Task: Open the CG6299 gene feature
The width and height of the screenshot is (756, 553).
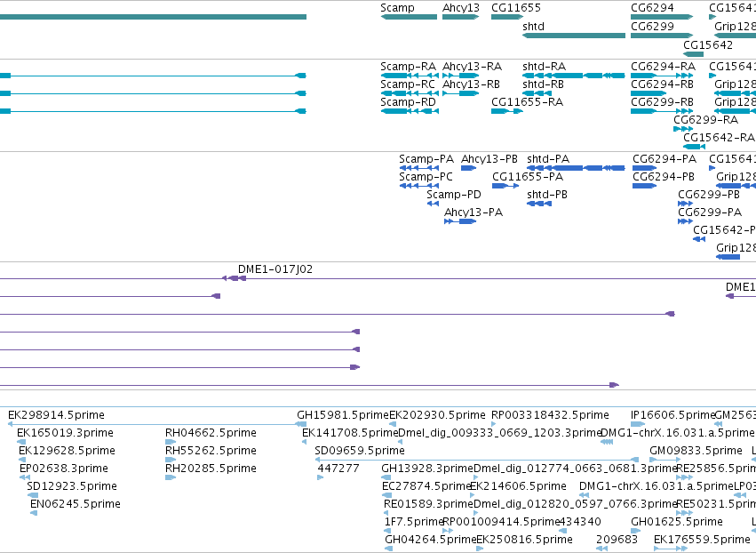Action: [662, 36]
